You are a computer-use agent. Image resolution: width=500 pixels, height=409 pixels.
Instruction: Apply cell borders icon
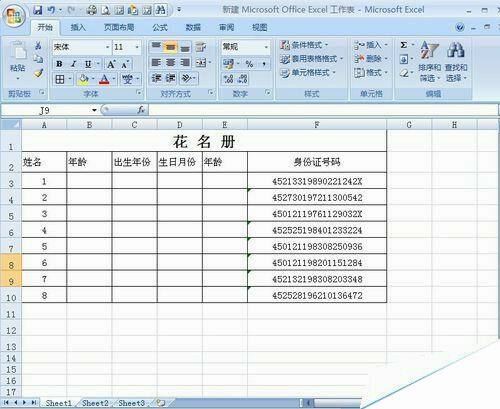[x=60, y=79]
